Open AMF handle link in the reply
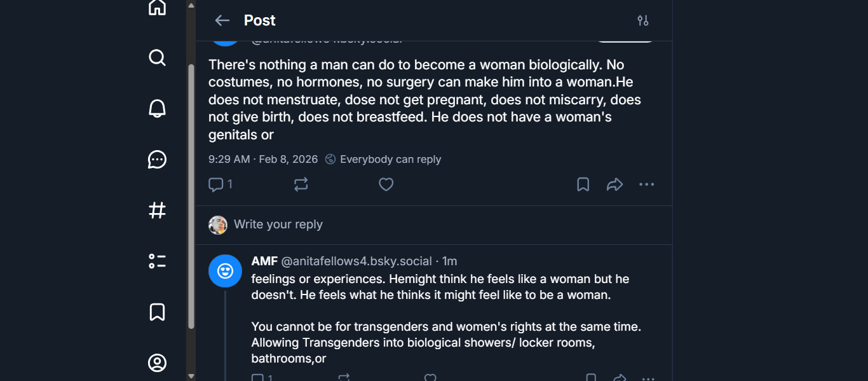 tap(356, 261)
